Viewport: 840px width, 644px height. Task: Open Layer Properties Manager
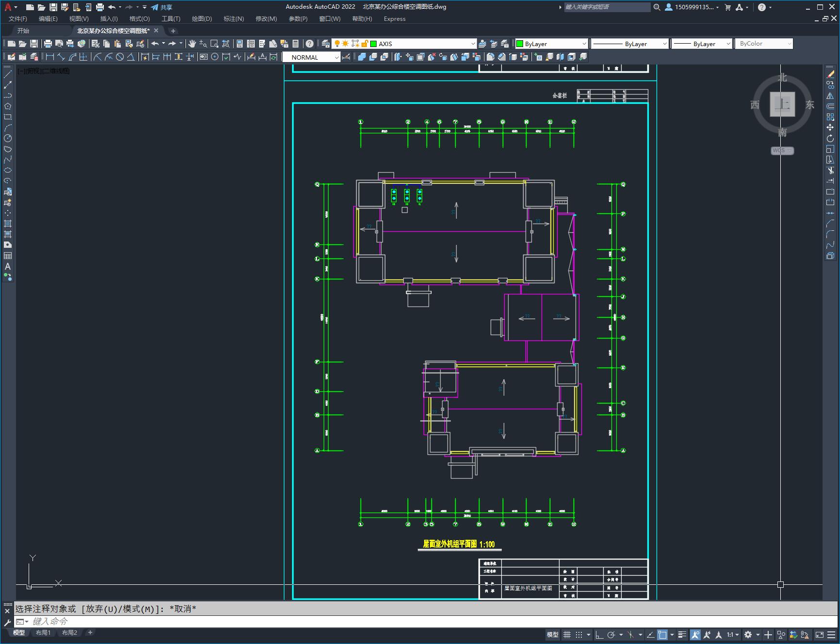click(x=325, y=44)
